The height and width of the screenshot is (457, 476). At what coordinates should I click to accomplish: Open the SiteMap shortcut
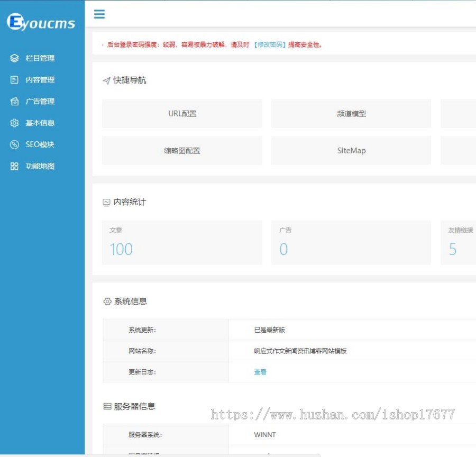[351, 151]
